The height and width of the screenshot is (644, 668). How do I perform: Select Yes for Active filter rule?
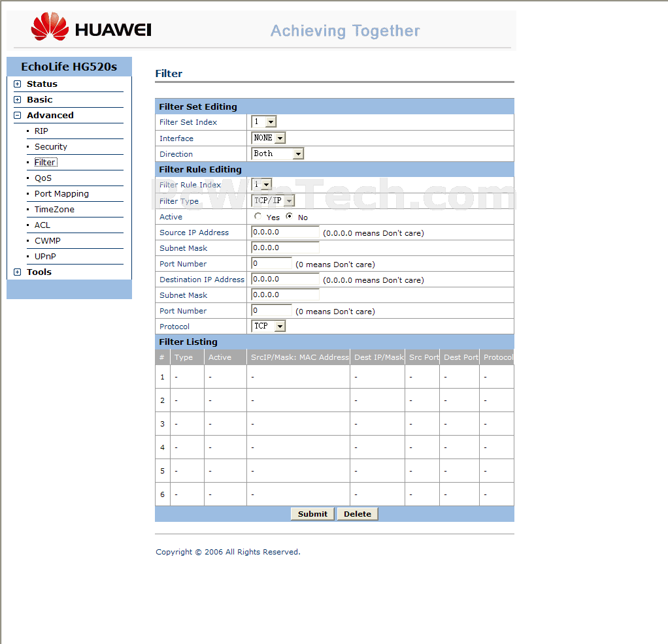point(258,217)
